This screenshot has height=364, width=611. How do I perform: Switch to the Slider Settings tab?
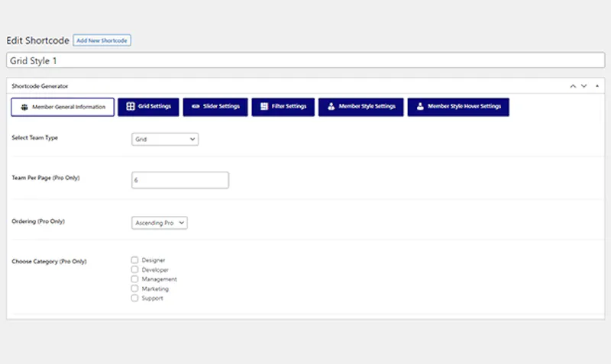215,107
